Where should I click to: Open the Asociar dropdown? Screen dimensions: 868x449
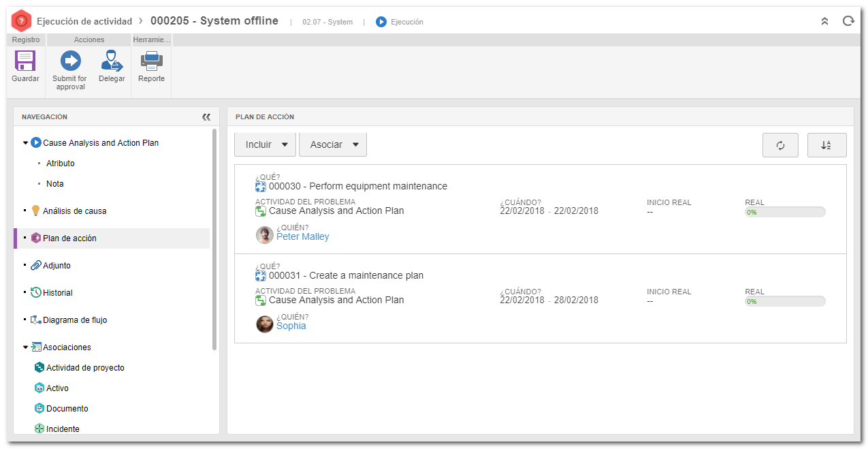click(333, 144)
